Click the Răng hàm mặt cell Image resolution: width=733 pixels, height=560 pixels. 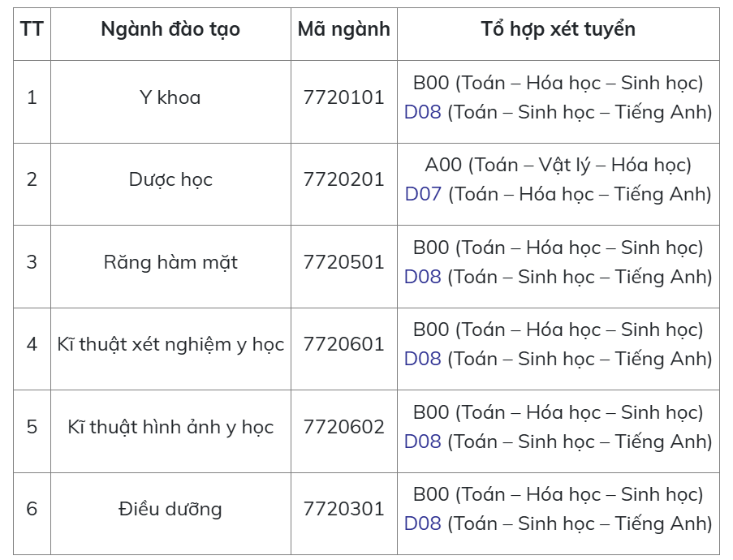(170, 263)
